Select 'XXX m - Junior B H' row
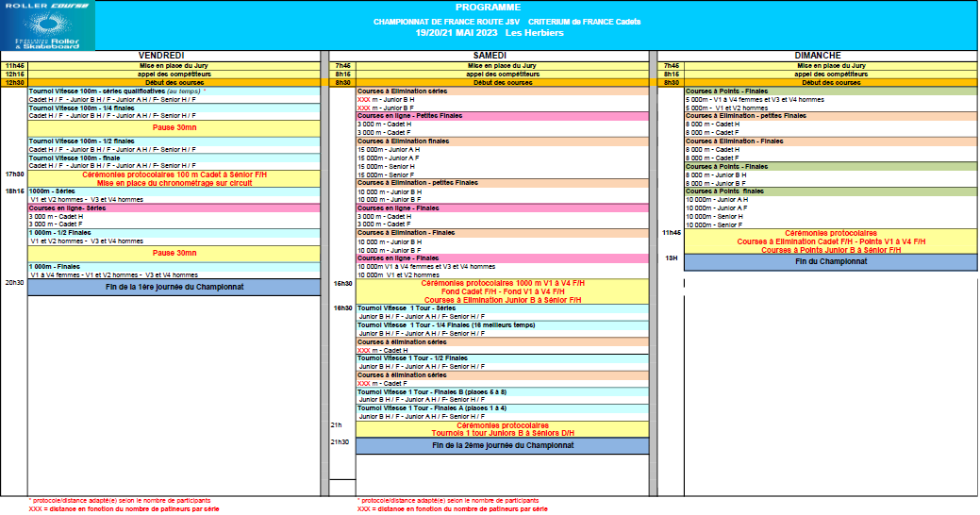Viewport: 980px width, 515px height. [x=503, y=99]
